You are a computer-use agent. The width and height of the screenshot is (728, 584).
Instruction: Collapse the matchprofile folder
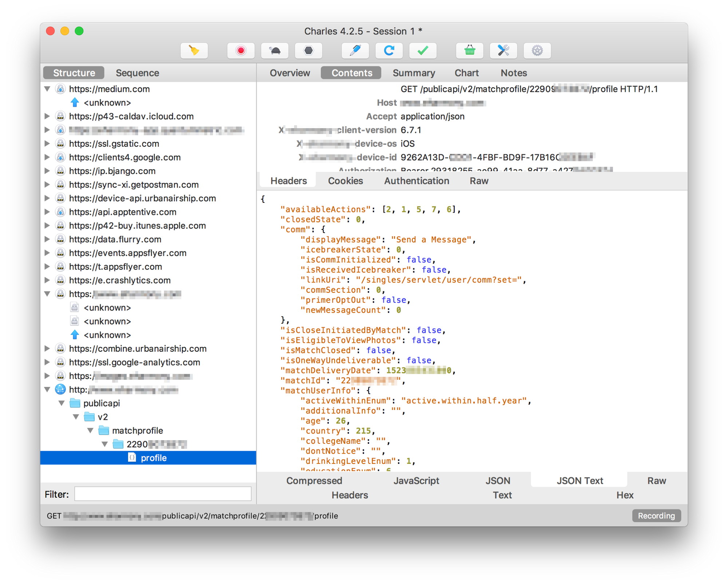click(x=90, y=430)
